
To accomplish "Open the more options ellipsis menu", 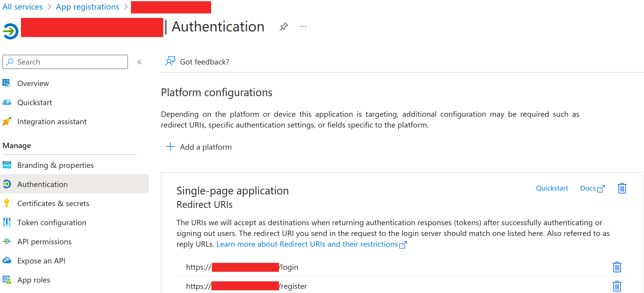I will [303, 27].
